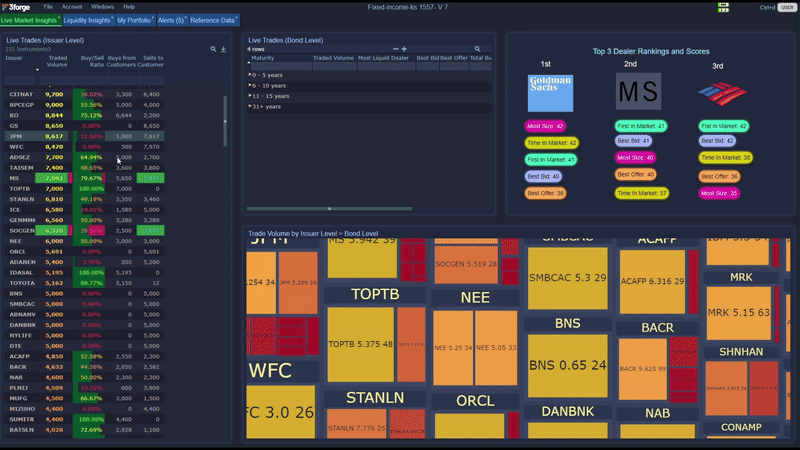Sort by Buy/Sell Ratio column header
Image resolution: width=800 pixels, height=450 pixels.
92,61
